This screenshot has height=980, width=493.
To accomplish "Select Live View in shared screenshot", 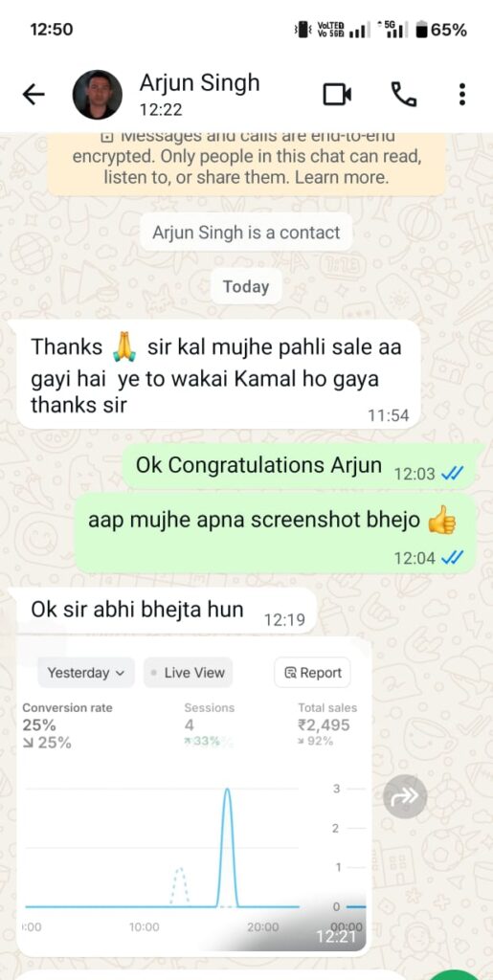I will (188, 673).
